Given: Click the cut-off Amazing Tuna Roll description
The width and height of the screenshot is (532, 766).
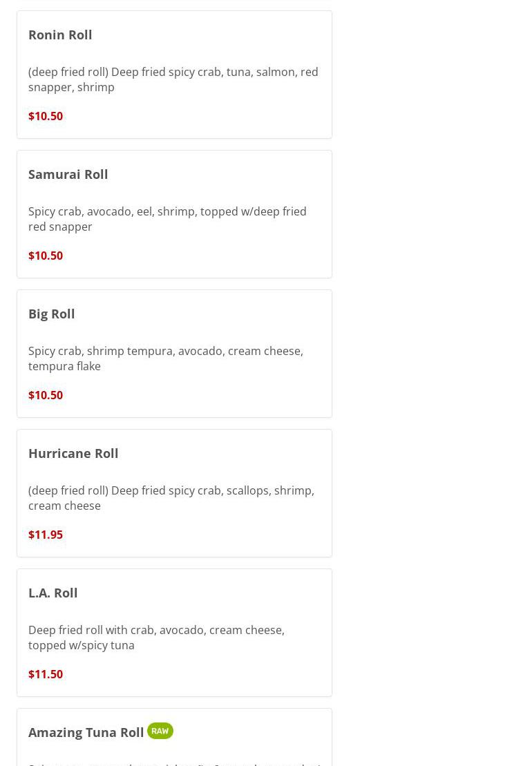Looking at the screenshot, I should tap(174, 763).
